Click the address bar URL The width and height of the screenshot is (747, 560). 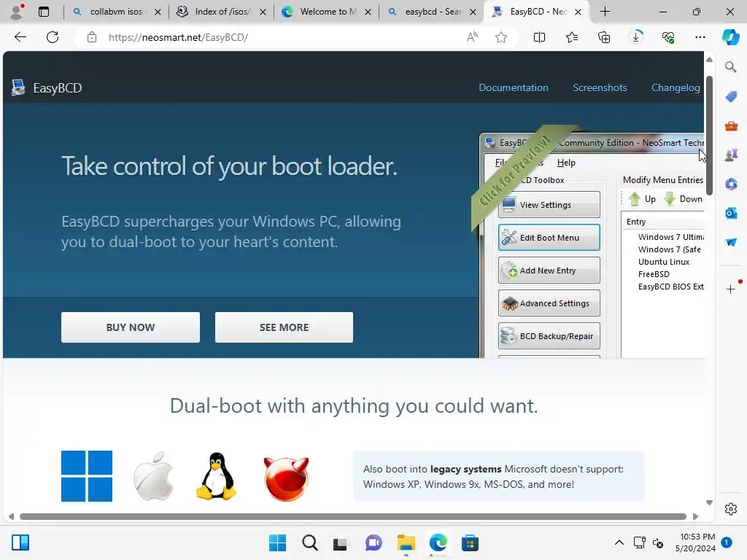tap(178, 37)
